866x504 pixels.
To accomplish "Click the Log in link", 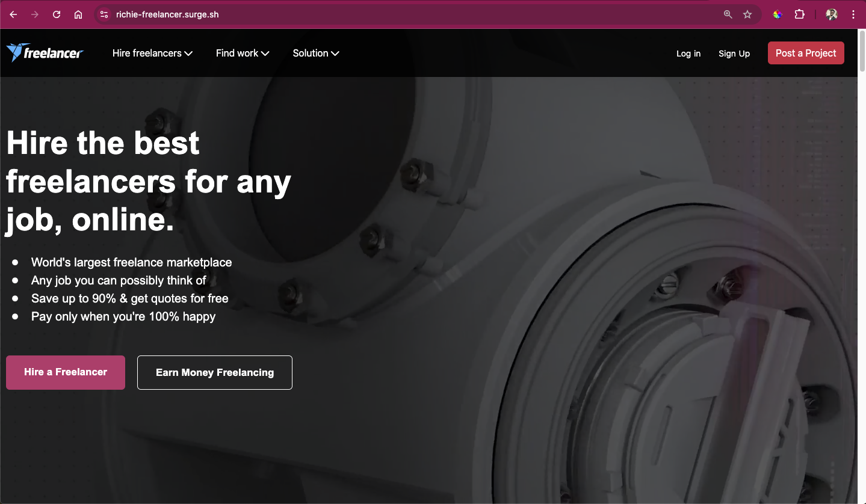I will click(x=688, y=54).
